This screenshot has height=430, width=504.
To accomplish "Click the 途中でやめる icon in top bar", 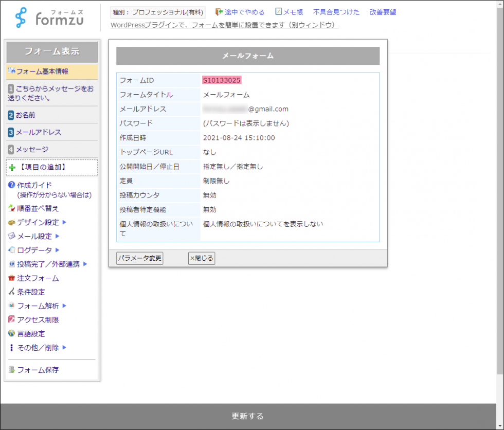I will pos(219,11).
